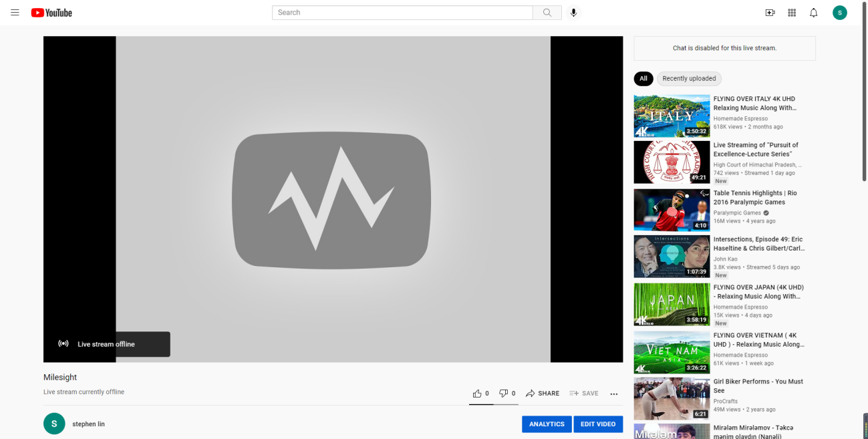Open 'FLYING OVER ITALY 4K UHD' title

755,104
